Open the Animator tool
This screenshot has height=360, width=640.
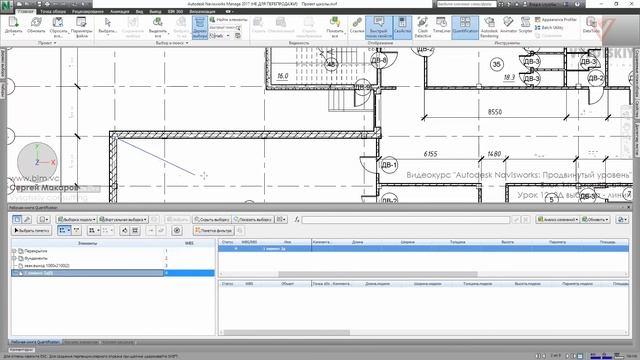[x=508, y=25]
